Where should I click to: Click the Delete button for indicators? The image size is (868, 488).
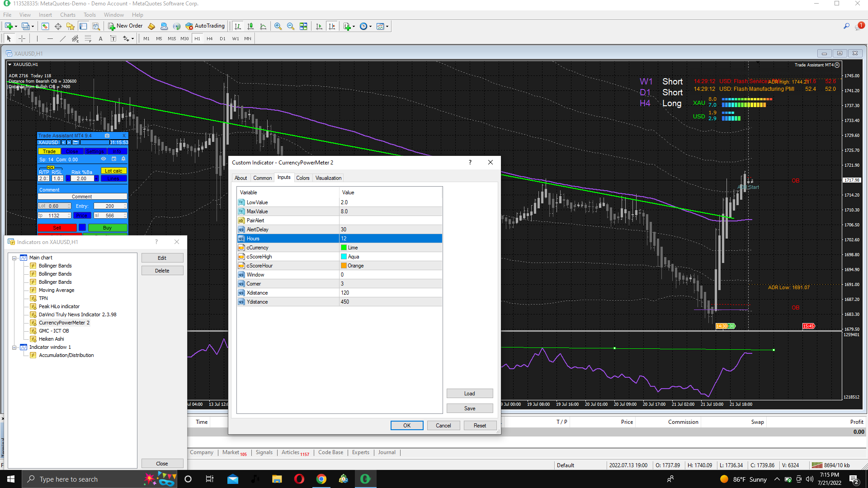(x=162, y=271)
